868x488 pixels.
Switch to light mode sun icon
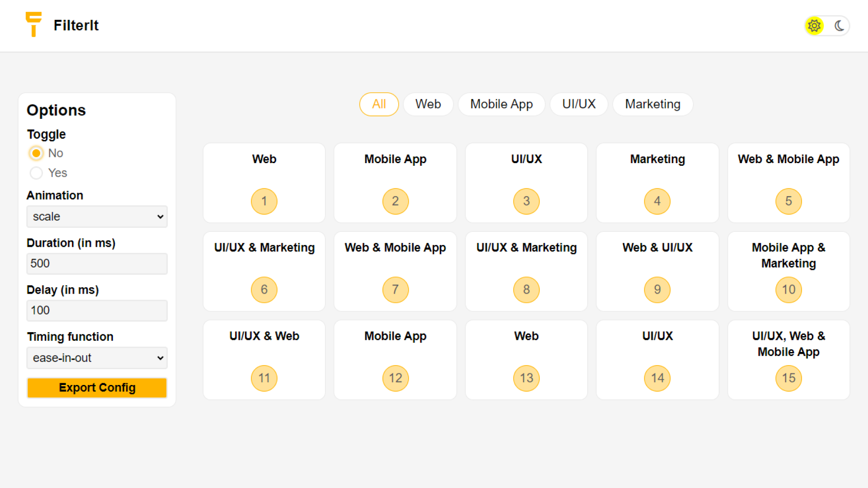coord(814,26)
